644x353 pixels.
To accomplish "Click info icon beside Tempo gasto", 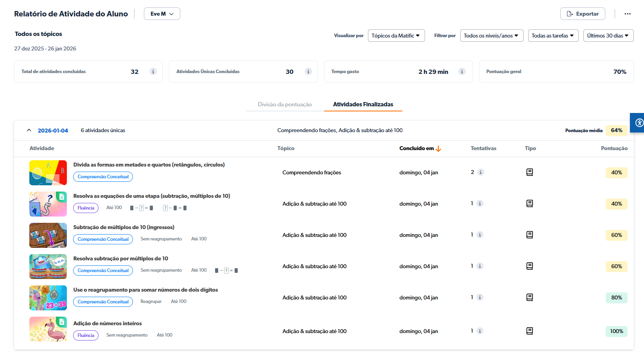I will click(x=462, y=72).
